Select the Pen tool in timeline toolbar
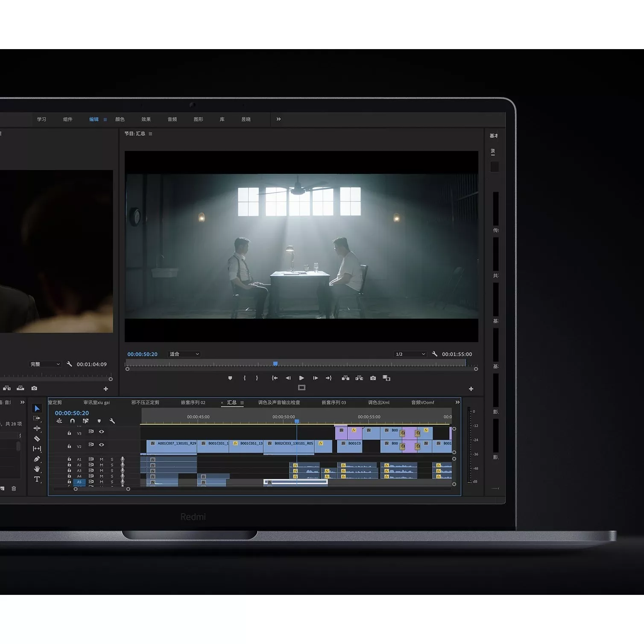Image resolution: width=644 pixels, height=644 pixels. [x=37, y=459]
